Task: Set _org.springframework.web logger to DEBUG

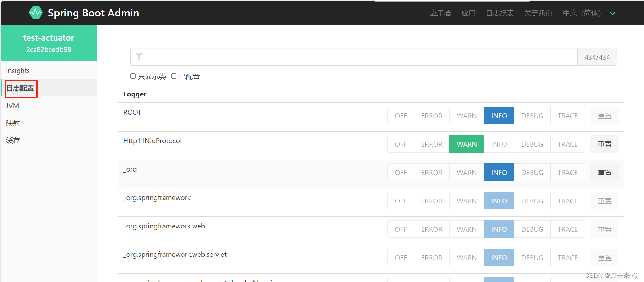Action: tap(532, 229)
